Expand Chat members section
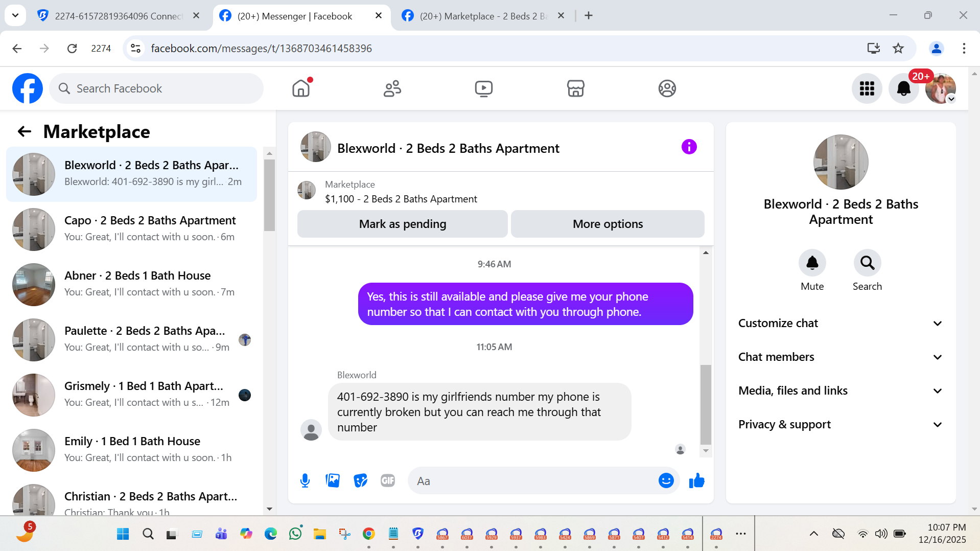This screenshot has width=980, height=551. 841,357
